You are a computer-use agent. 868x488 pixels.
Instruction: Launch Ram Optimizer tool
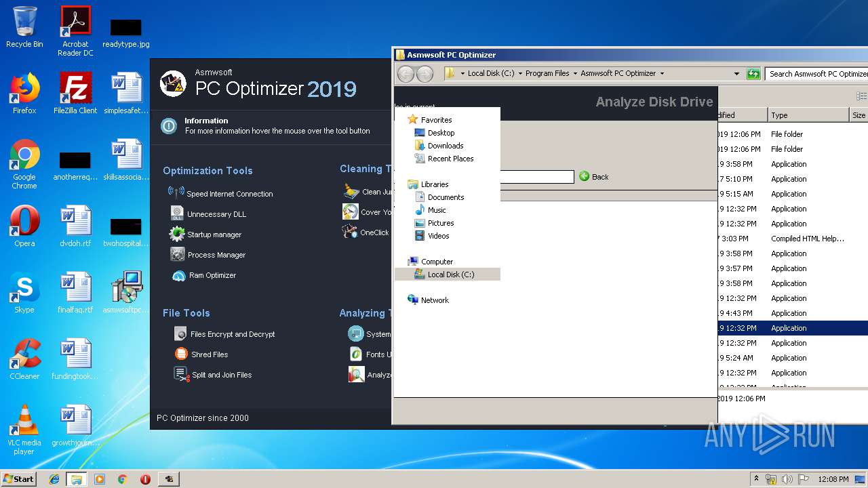pos(205,275)
